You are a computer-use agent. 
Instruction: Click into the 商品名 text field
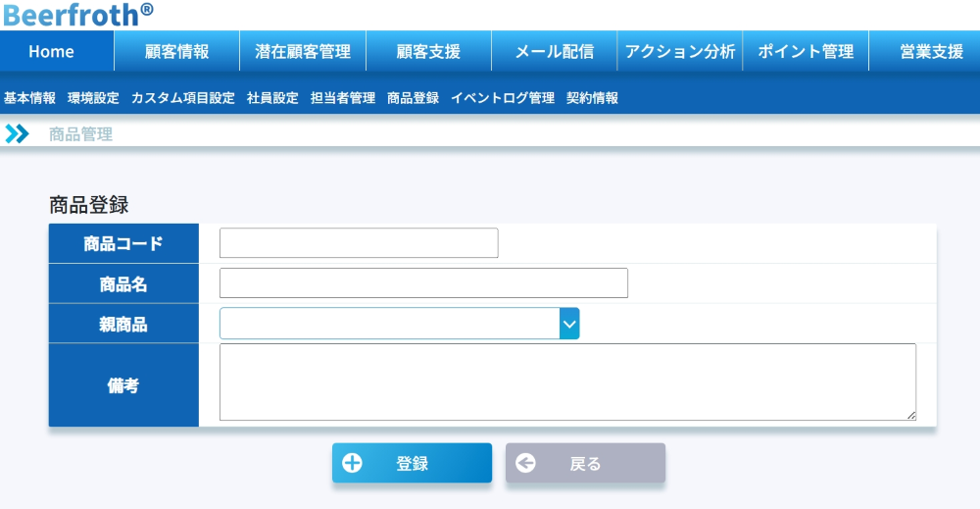[423, 283]
